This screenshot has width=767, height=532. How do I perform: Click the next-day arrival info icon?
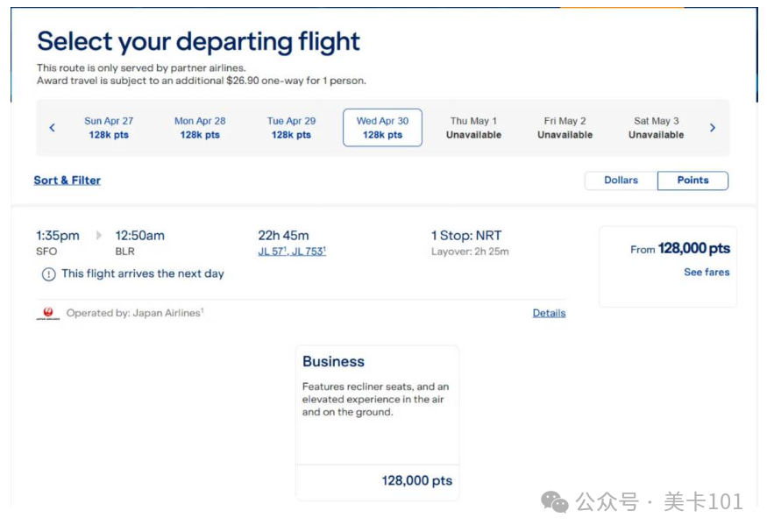pyautogui.click(x=48, y=274)
